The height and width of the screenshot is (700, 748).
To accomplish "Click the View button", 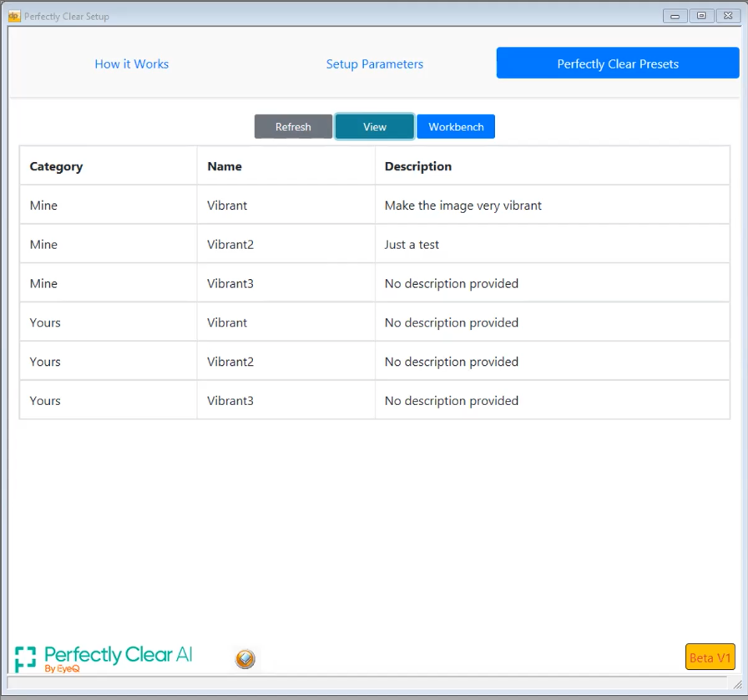I will click(x=375, y=126).
